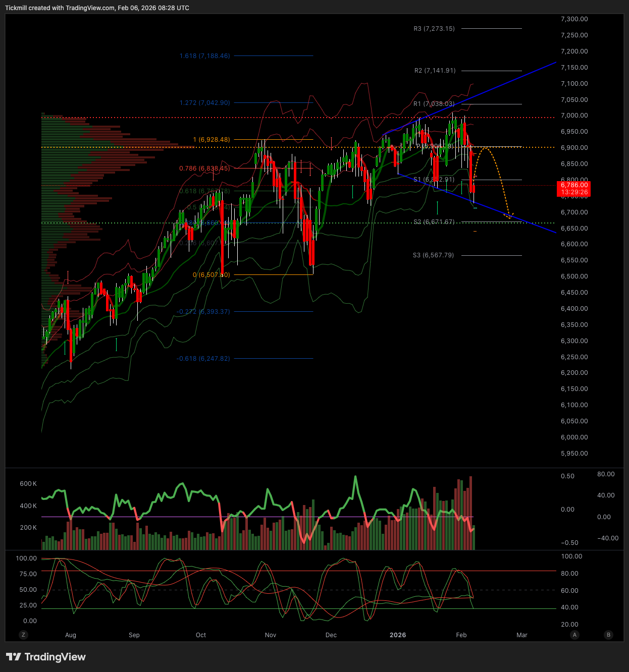Click the Mar label on the time axis
This screenshot has height=672, width=629.
[521, 635]
